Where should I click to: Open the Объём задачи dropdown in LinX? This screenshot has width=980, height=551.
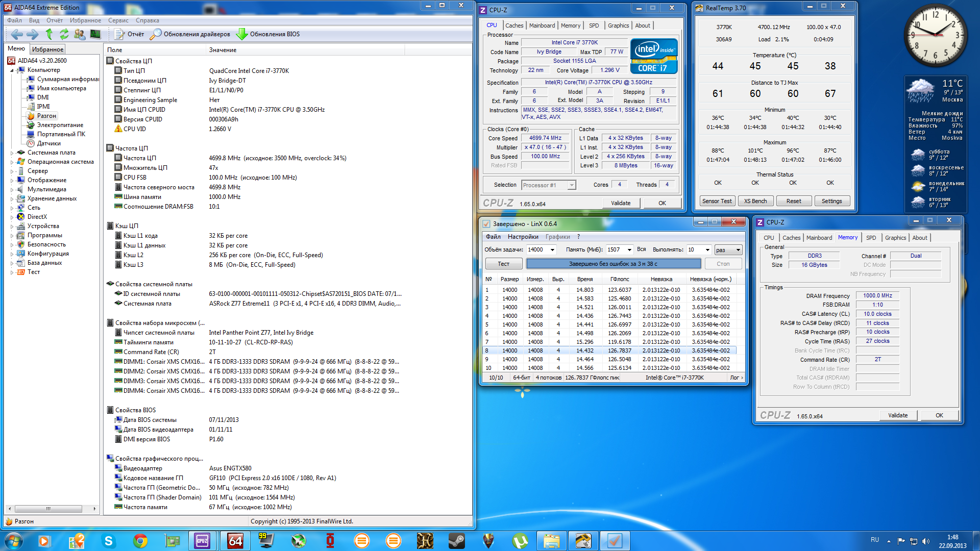pos(552,249)
